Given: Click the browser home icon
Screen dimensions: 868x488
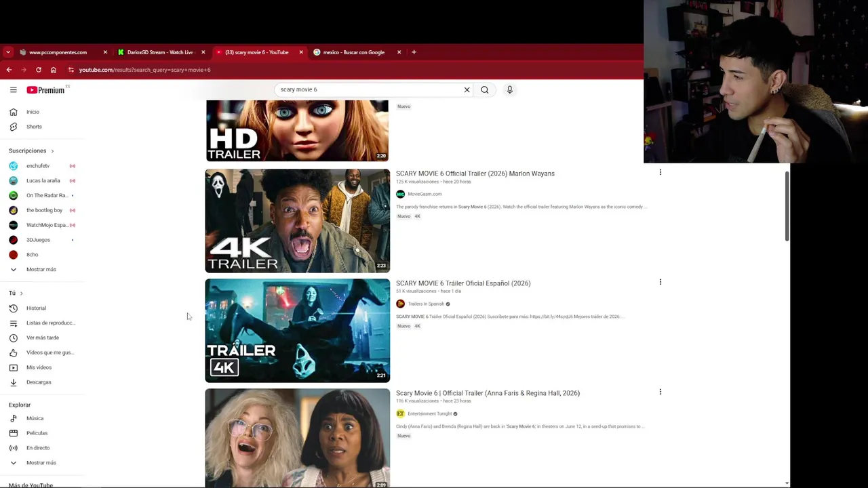Looking at the screenshot, I should tap(54, 70).
